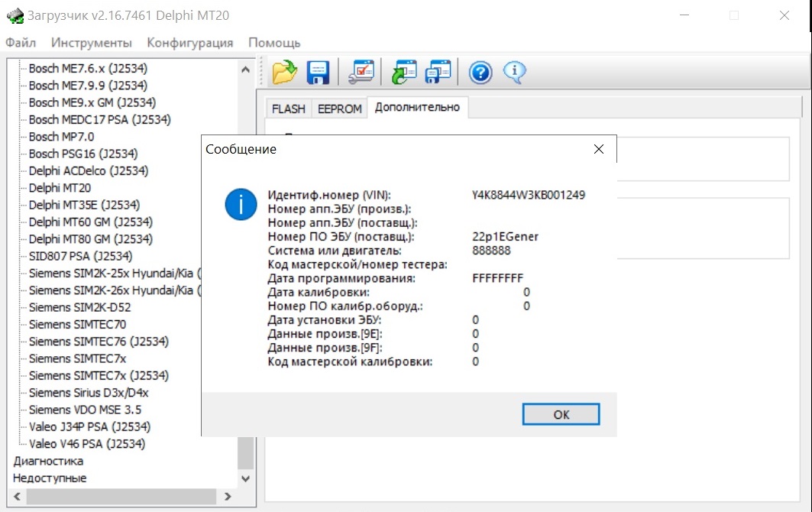Open the Помощь menu
812x512 pixels.
(x=274, y=43)
